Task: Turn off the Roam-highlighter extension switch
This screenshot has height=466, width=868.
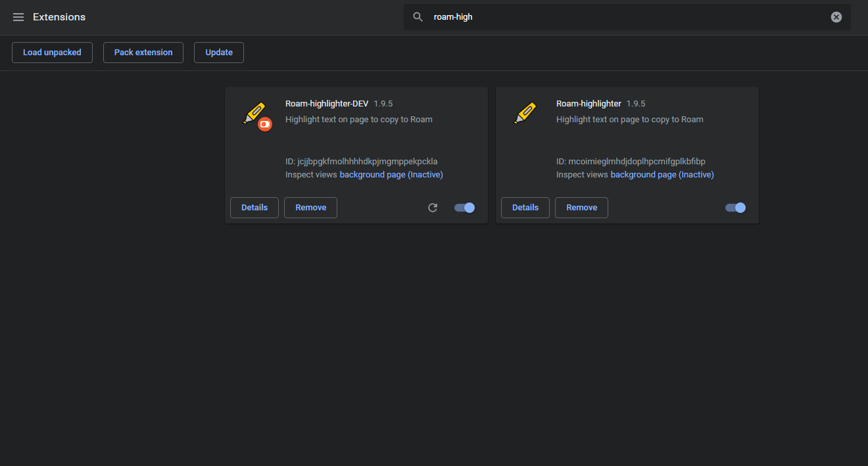Action: (736, 208)
